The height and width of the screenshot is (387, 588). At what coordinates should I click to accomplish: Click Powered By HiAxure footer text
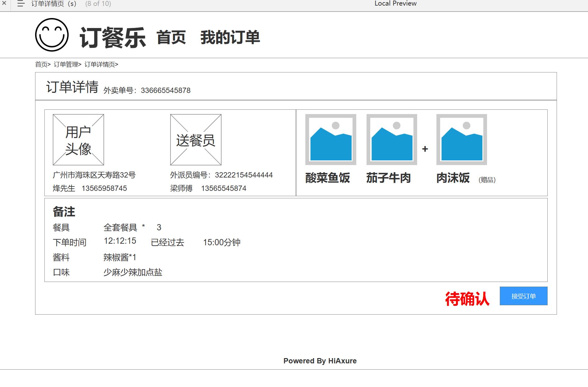(320, 361)
